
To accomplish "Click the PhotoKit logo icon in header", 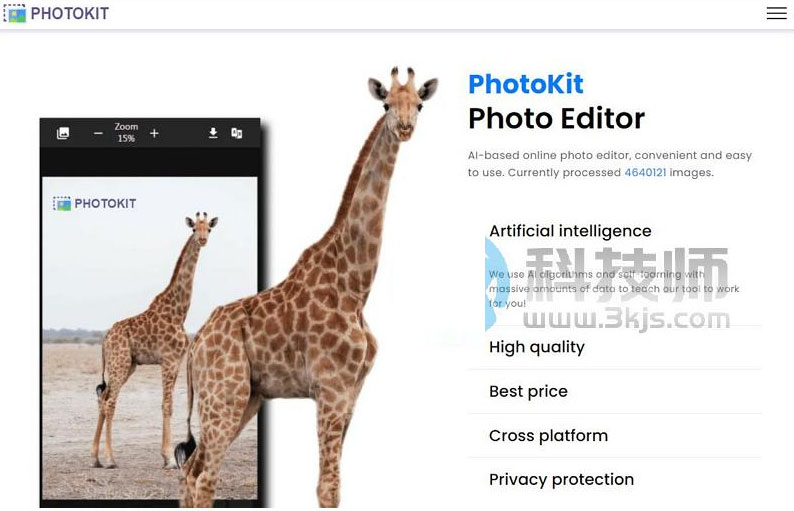I will click(x=14, y=13).
